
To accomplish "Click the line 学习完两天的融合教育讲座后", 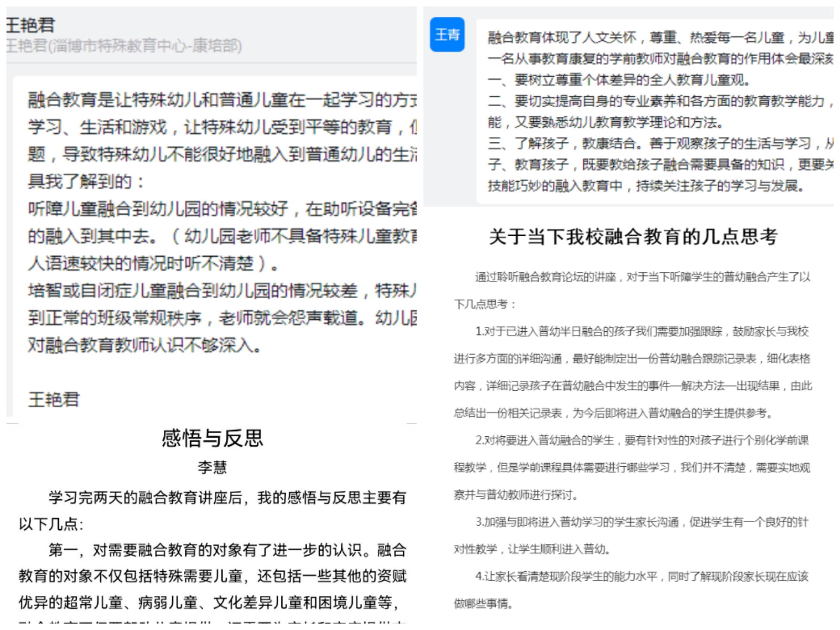I will [227, 498].
